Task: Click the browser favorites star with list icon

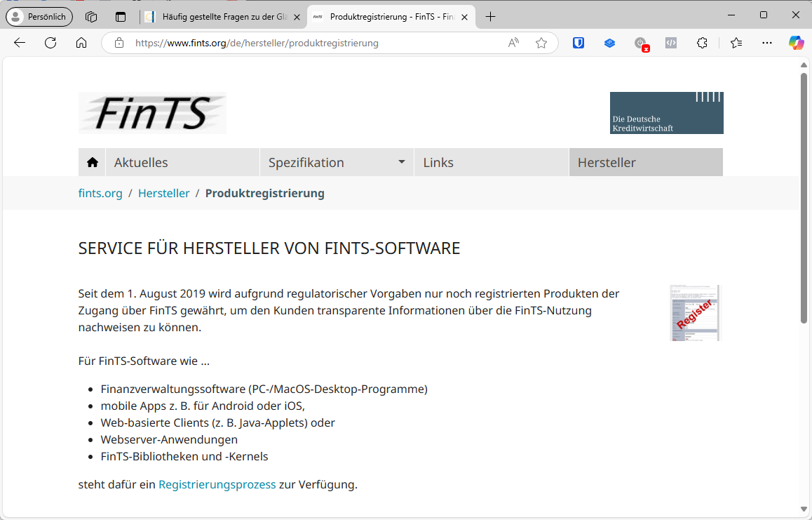Action: click(736, 43)
